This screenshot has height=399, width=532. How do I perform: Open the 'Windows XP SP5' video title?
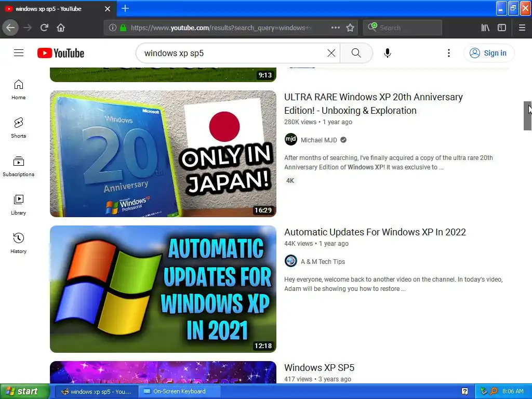pos(320,368)
